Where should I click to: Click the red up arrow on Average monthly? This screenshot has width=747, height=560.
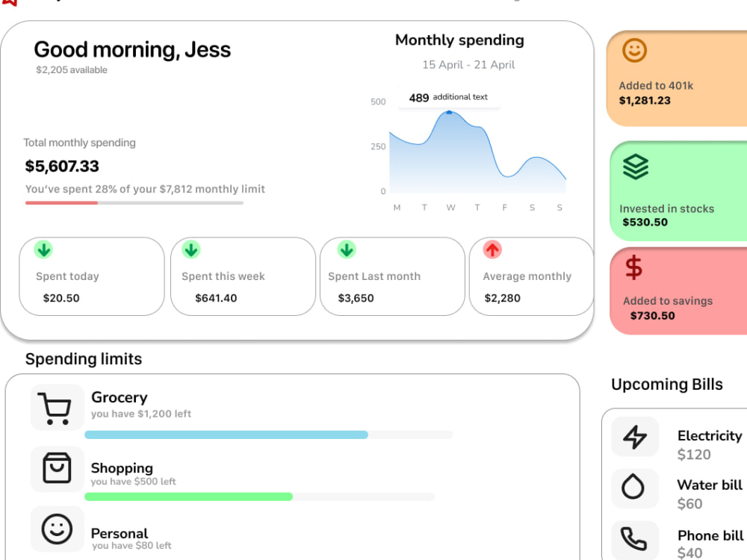pos(492,249)
